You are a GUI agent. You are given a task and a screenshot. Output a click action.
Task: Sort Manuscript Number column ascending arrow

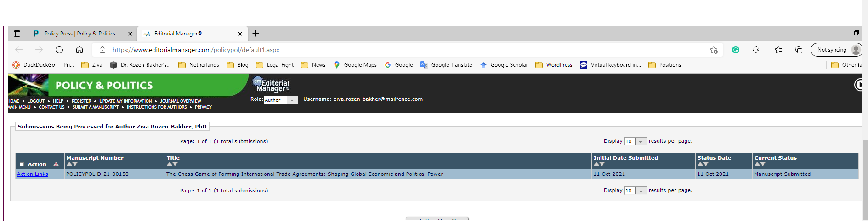tap(69, 164)
